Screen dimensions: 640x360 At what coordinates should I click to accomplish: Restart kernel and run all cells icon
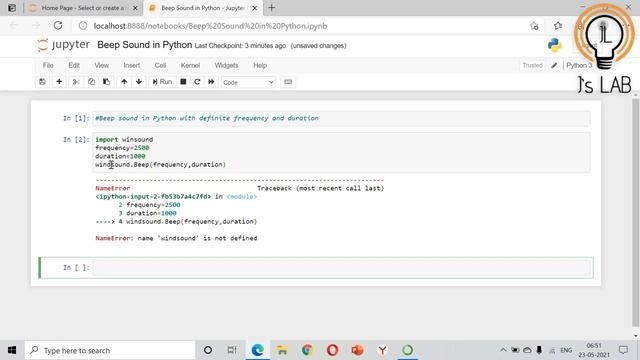coord(211,82)
